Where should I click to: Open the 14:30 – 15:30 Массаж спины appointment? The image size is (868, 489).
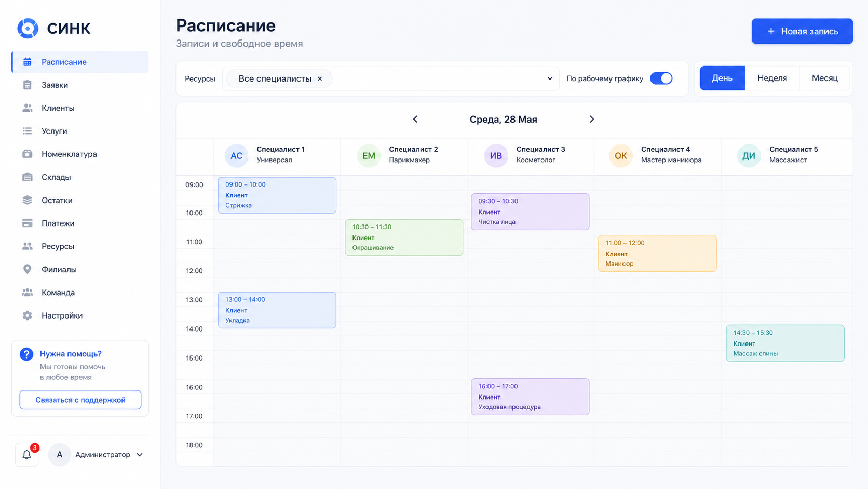pyautogui.click(x=785, y=343)
